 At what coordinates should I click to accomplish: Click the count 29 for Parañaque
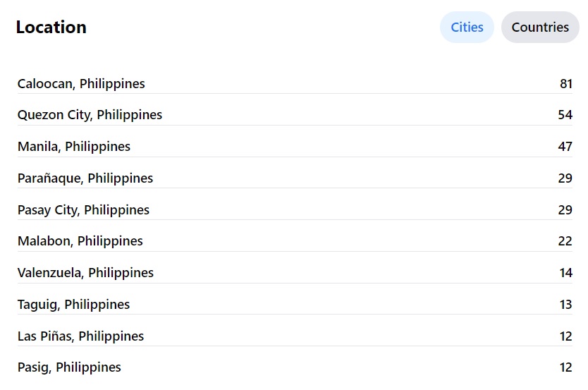565,178
